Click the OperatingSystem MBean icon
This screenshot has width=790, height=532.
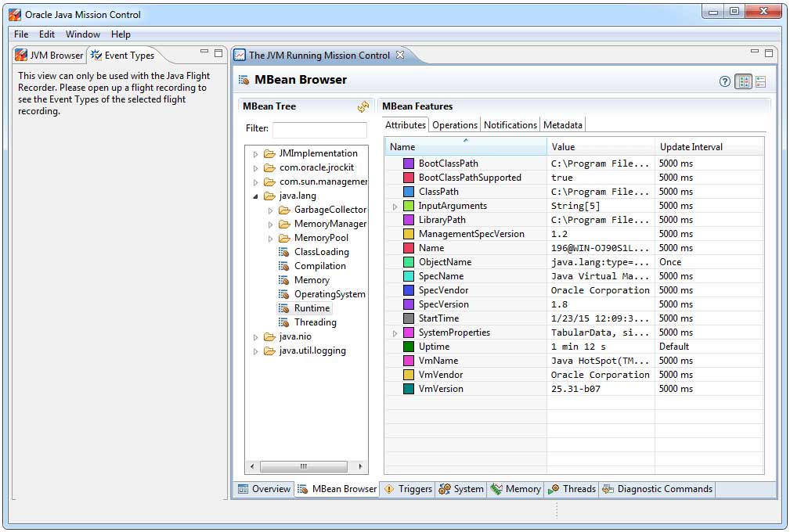click(x=284, y=294)
